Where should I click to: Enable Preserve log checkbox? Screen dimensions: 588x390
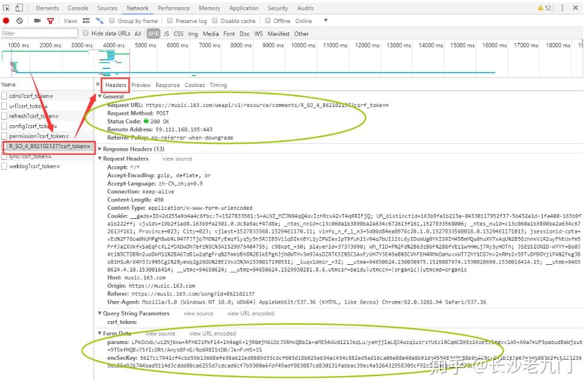pos(169,21)
